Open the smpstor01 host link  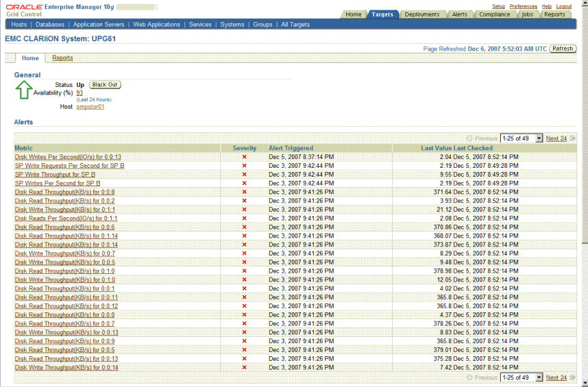pyautogui.click(x=90, y=106)
